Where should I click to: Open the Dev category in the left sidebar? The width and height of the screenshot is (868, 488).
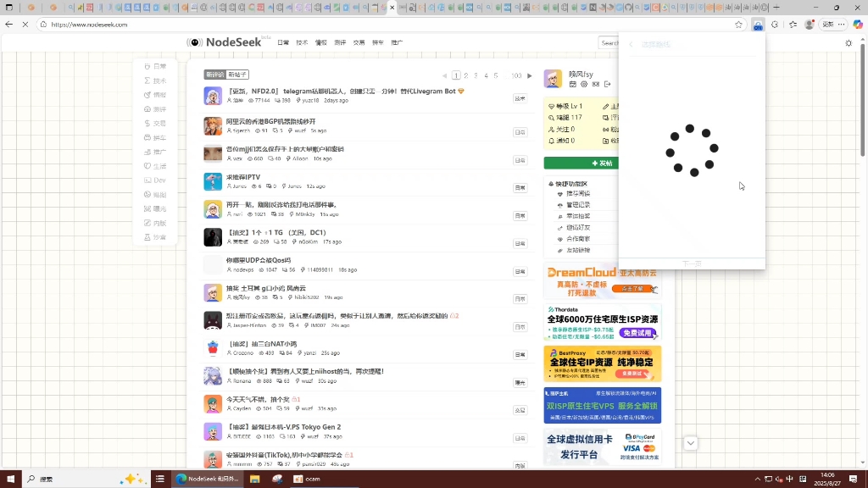pyautogui.click(x=156, y=180)
